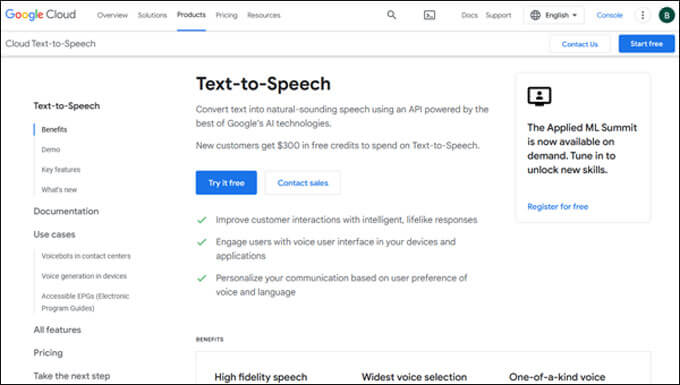Click Cloud Text-to-Speech breadcrumb title

click(x=50, y=43)
